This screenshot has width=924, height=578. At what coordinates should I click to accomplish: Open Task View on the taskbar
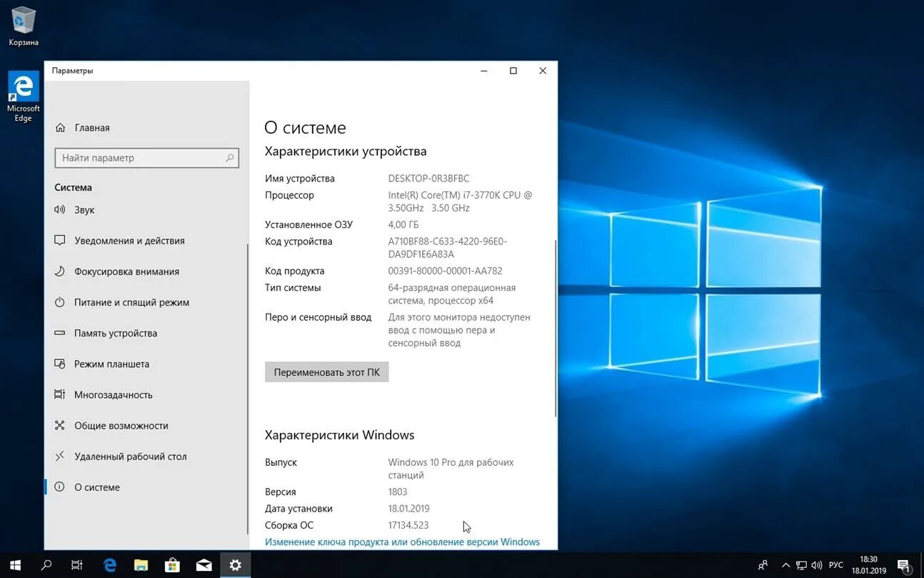(77, 565)
